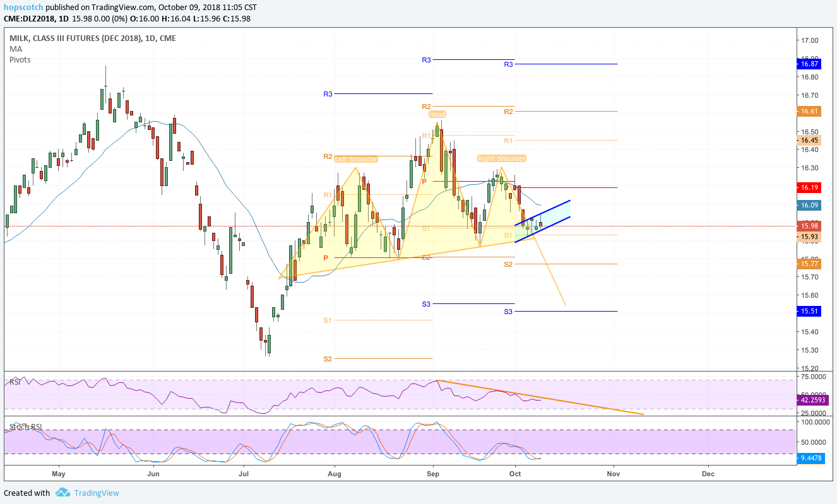Image resolution: width=837 pixels, height=504 pixels.
Task: Click the 16.30 price axis value
Action: pos(809,168)
